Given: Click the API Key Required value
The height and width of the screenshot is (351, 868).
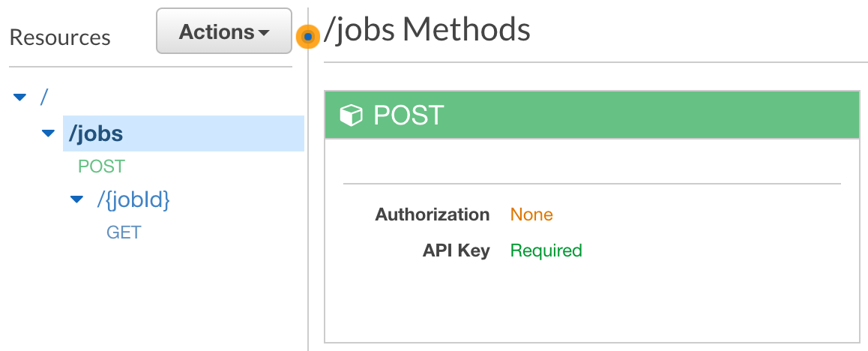Looking at the screenshot, I should (x=546, y=250).
